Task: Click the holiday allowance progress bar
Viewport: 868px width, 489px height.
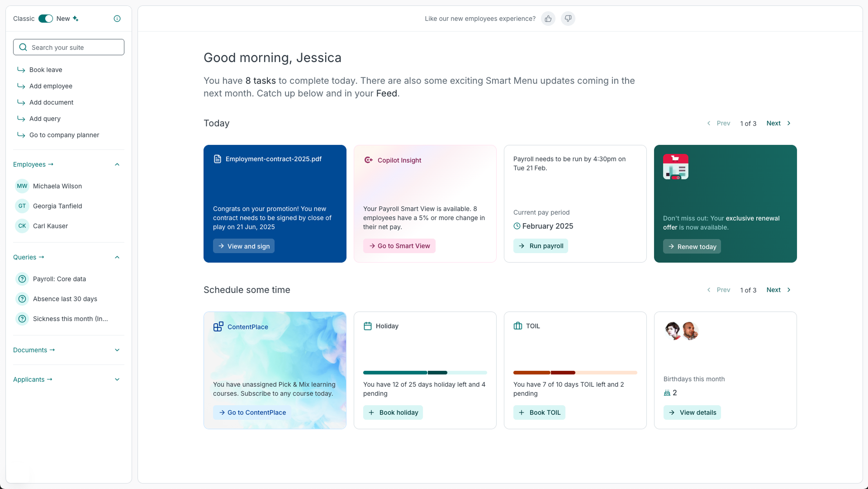Action: pos(424,373)
